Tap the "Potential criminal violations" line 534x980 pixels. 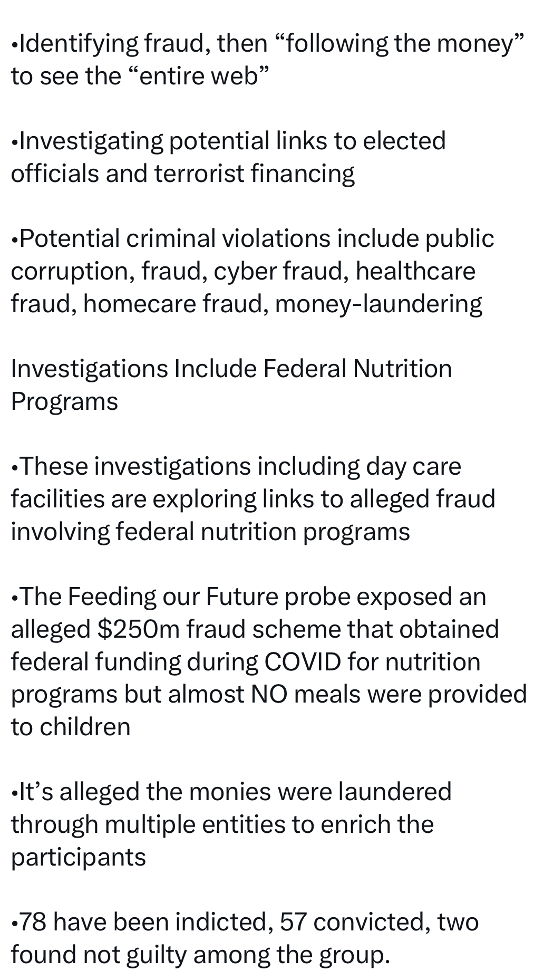pos(252,238)
